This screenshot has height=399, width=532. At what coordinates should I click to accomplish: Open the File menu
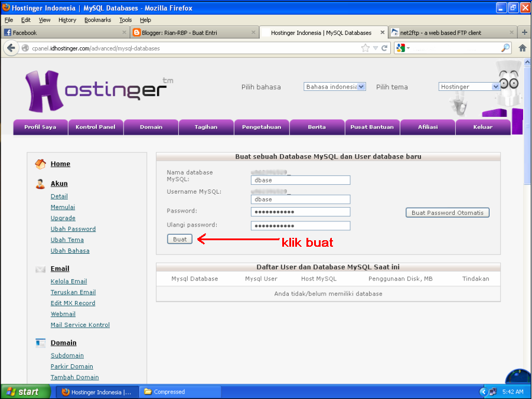[x=9, y=20]
